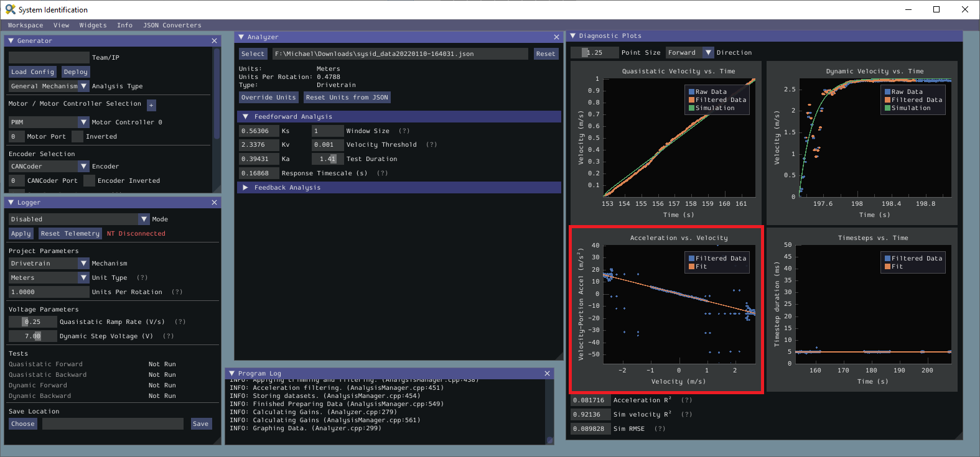
Task: Click the Motor Port input field
Action: pos(16,137)
